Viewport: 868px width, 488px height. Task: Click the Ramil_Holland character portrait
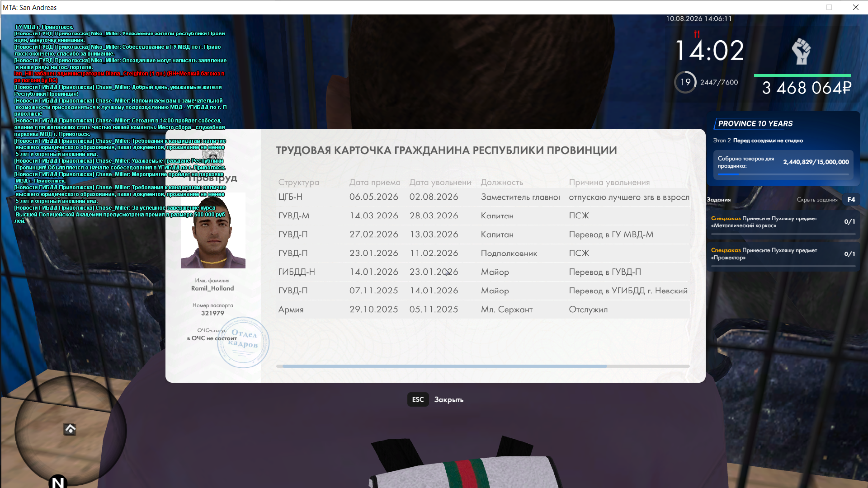coord(213,230)
